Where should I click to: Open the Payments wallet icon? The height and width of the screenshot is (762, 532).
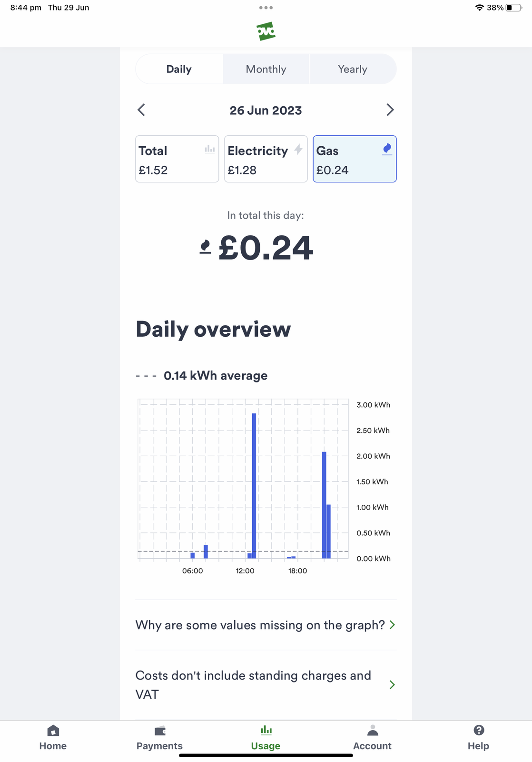pyautogui.click(x=160, y=731)
